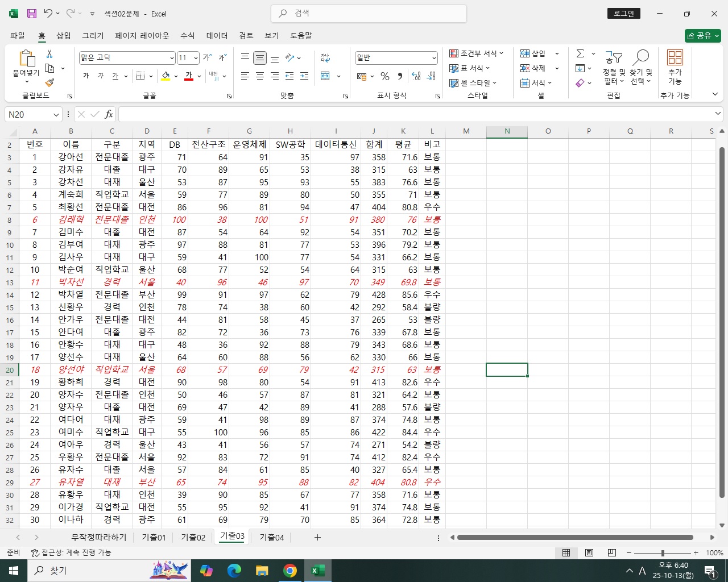Click the Merge and Center icon

pyautogui.click(x=325, y=76)
